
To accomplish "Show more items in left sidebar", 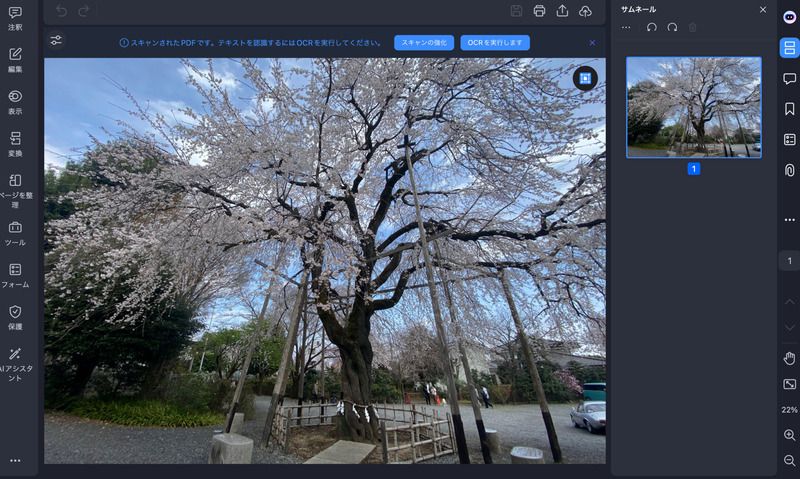I will click(x=15, y=461).
